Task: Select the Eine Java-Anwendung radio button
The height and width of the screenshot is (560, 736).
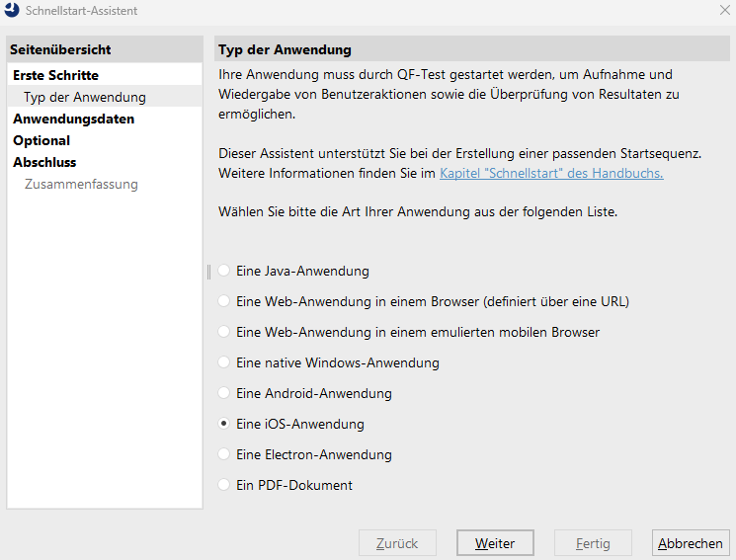Action: [224, 271]
